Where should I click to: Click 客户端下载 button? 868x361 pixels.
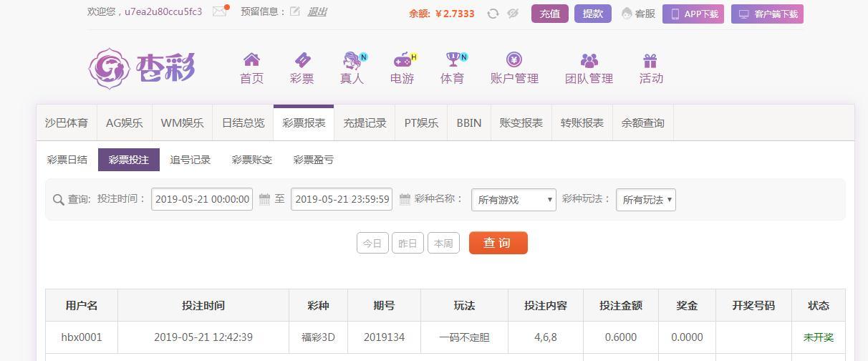pos(767,14)
